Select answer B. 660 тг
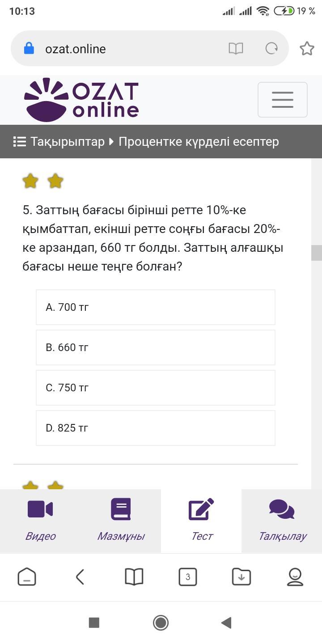Screen dimensions: 322x644 click(155, 347)
